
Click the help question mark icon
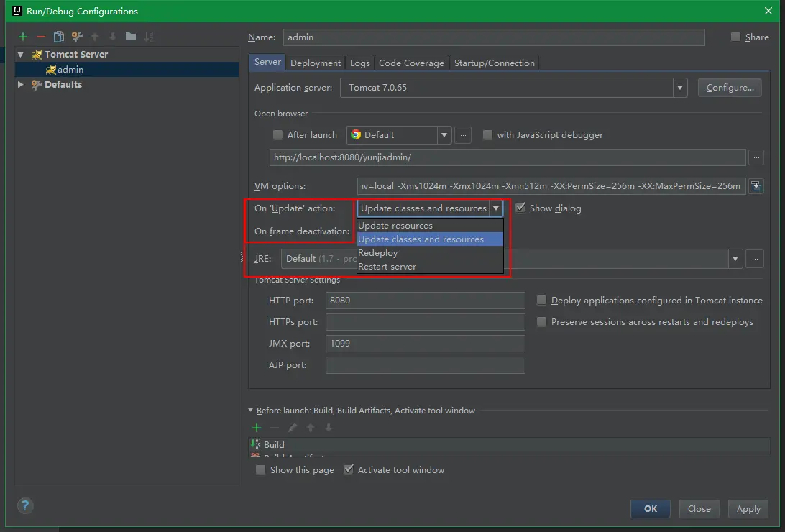coord(25,506)
